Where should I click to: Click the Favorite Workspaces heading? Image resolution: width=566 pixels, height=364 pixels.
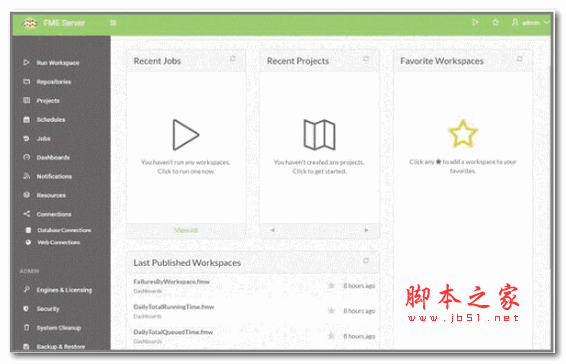pos(442,61)
